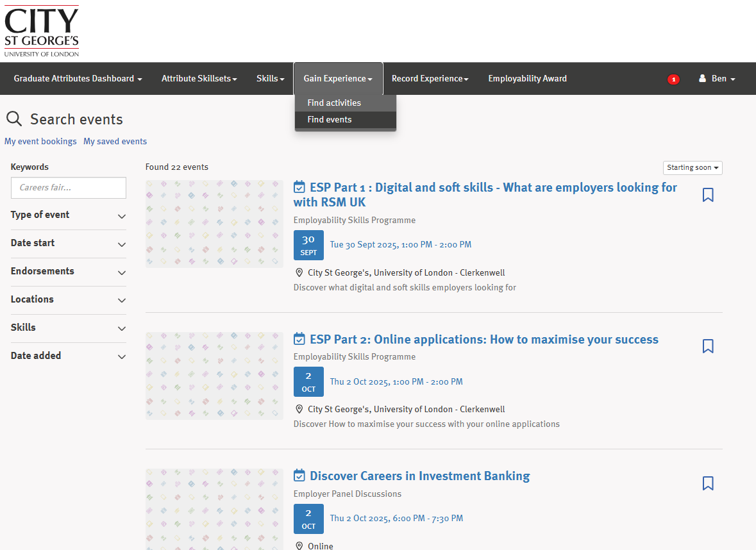Screen dimensions: 756x550
Task: Open Attribute Skillsets menu
Action: tap(199, 79)
